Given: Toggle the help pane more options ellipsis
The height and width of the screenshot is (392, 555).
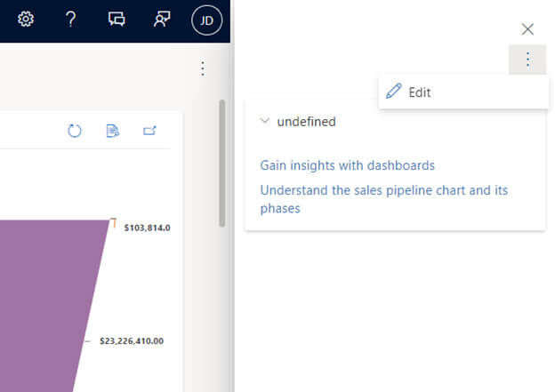Looking at the screenshot, I should pos(527,60).
